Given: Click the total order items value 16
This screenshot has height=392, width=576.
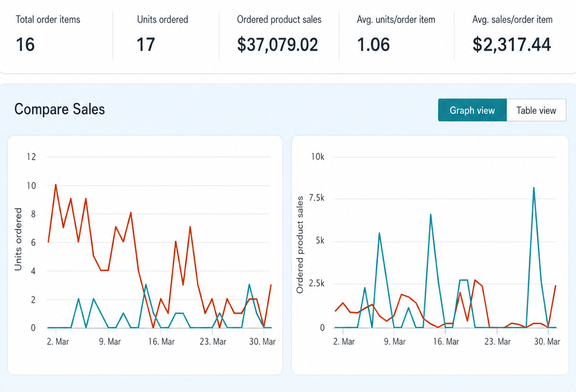Looking at the screenshot, I should point(25,45).
